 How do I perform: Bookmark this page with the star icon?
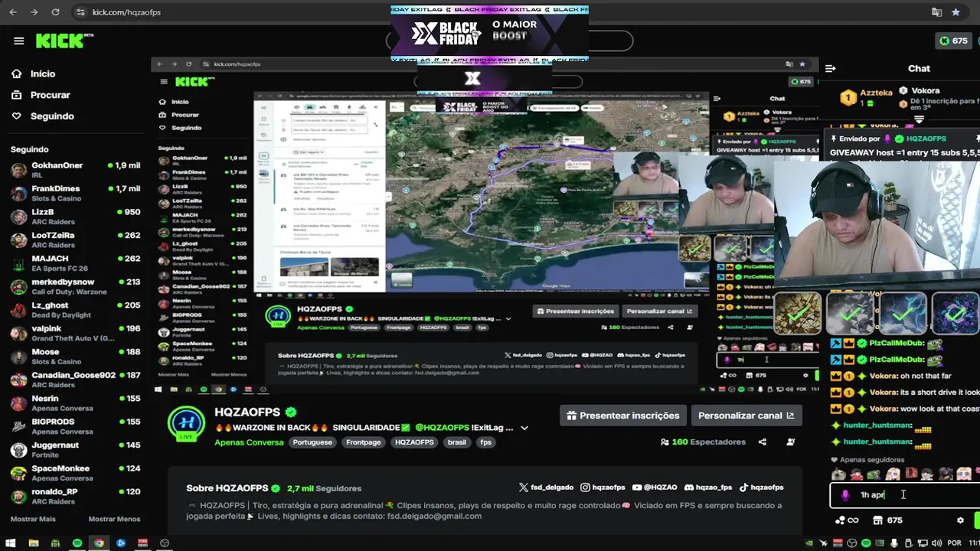point(955,12)
